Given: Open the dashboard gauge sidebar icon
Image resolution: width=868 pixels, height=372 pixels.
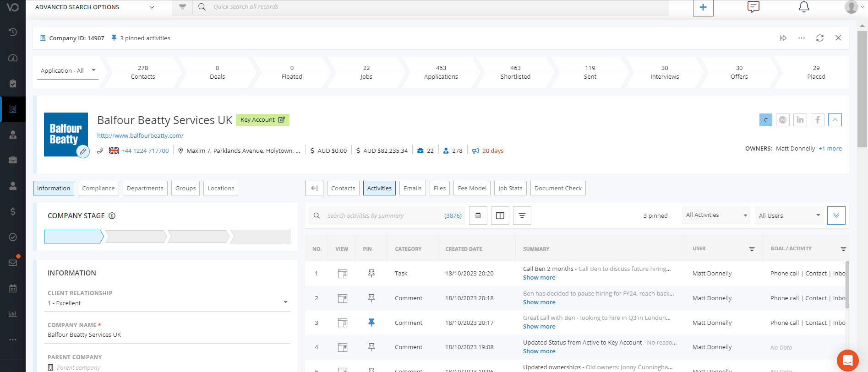Looking at the screenshot, I should click(x=13, y=58).
